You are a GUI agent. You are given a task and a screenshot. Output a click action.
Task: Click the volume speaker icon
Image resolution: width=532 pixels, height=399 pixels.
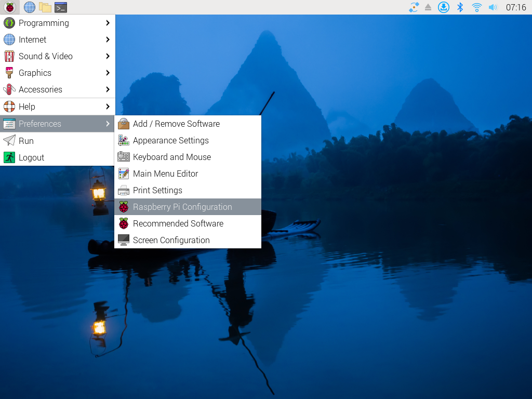click(493, 7)
